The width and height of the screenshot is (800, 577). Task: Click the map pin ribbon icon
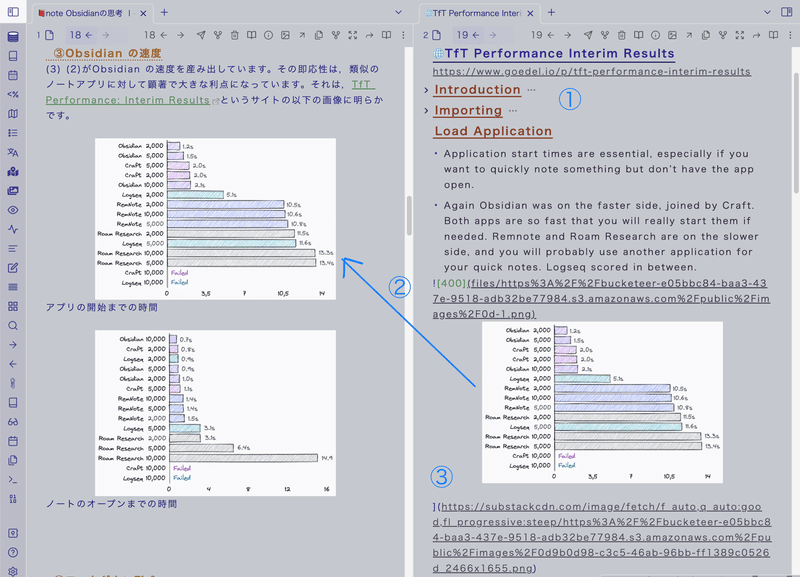[x=13, y=171]
